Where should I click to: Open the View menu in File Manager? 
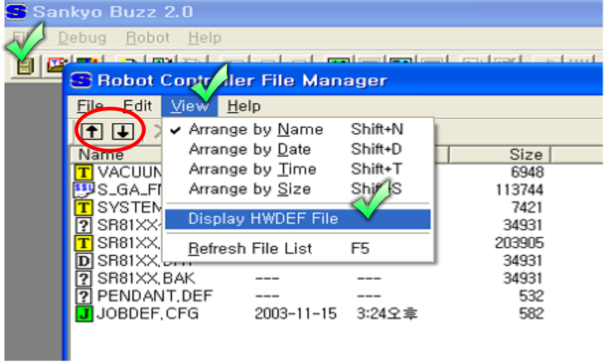(190, 106)
